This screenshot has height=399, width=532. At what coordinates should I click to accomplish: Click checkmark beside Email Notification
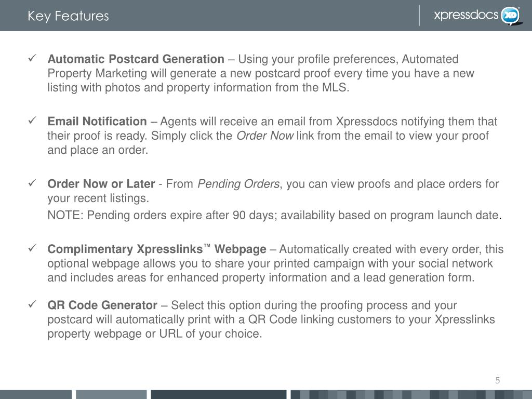pyautogui.click(x=33, y=121)
